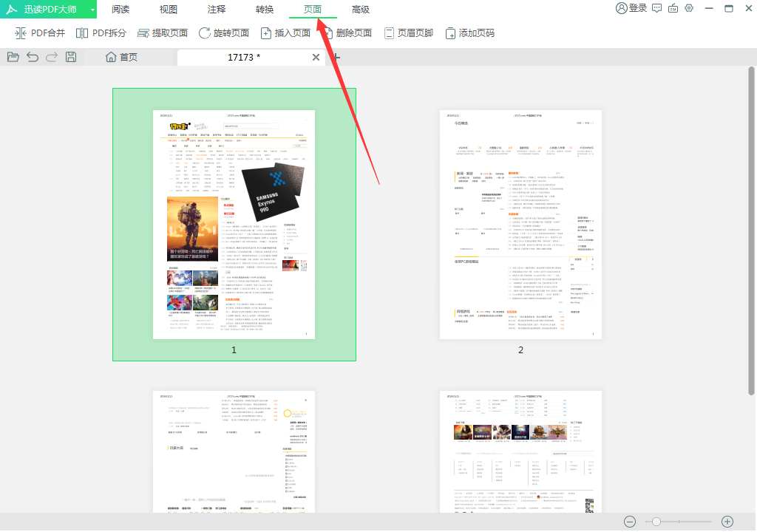
Task: Switch to the 转换 ribbon tab
Action: [x=264, y=9]
